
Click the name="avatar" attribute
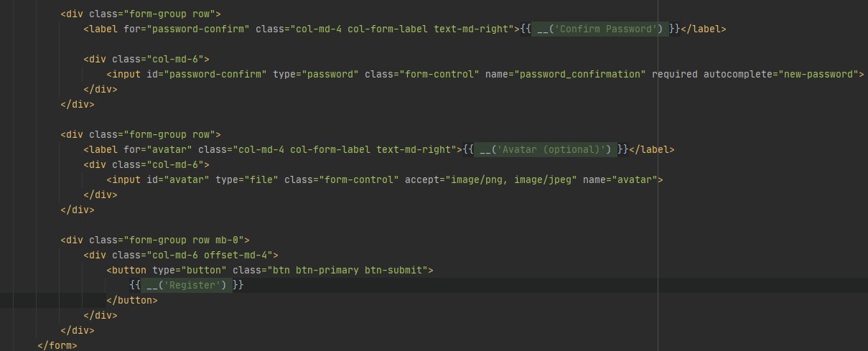pos(620,179)
